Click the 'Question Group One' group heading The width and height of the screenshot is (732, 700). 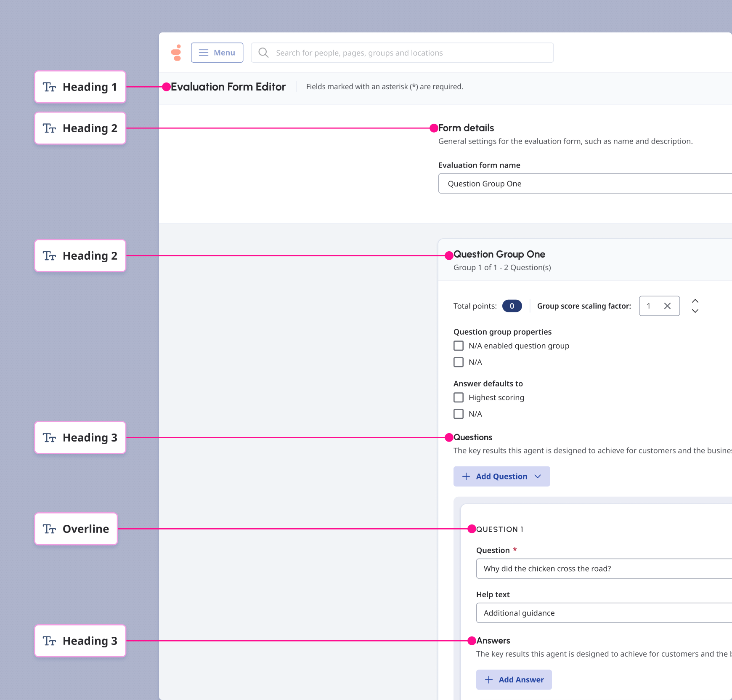pos(499,254)
